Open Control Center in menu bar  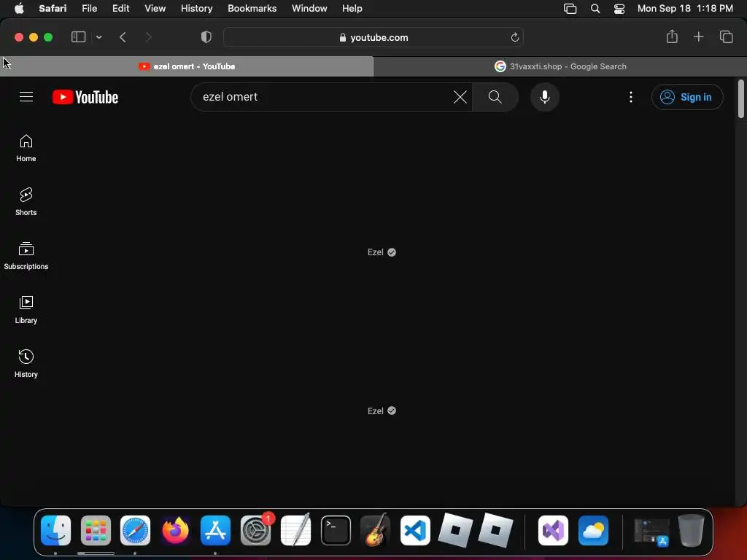click(x=619, y=9)
